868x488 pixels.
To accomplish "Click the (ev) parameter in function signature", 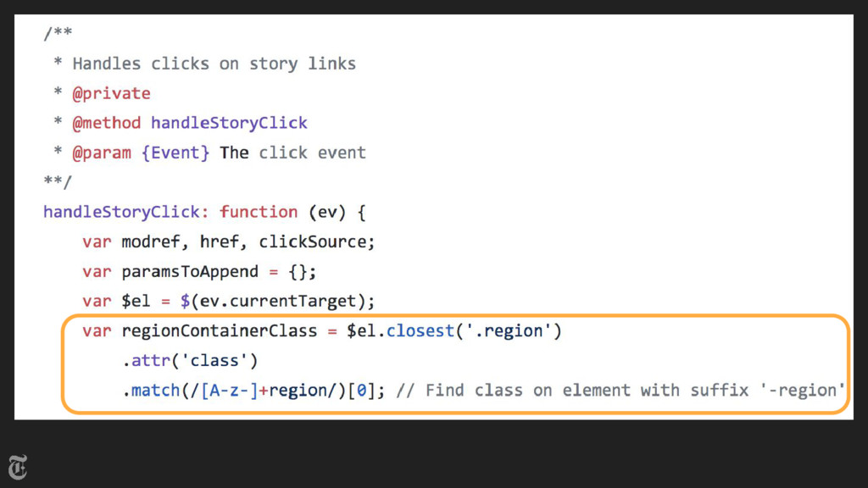I will click(327, 213).
